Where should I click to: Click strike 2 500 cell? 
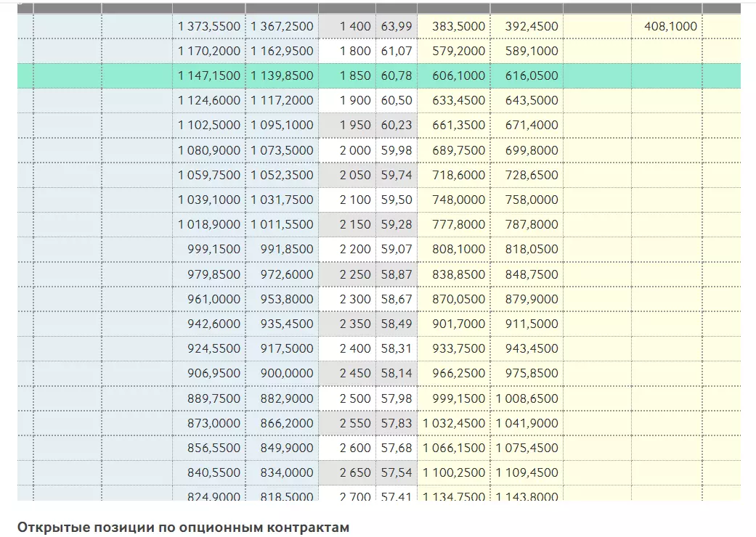coord(347,399)
